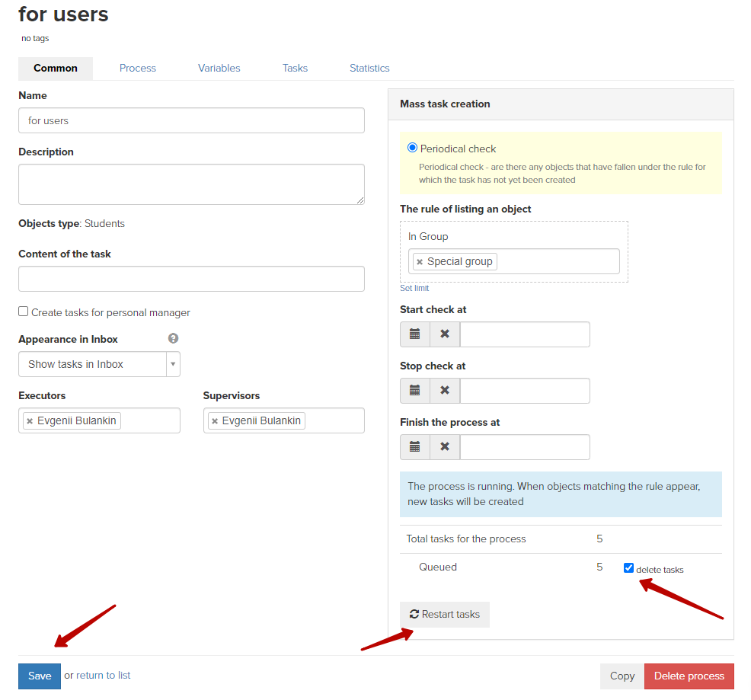
Task: Click the Restart tasks button
Action: 445,614
